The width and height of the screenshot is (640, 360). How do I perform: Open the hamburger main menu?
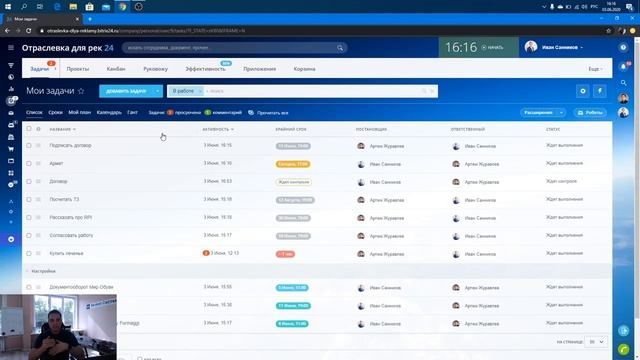pyautogui.click(x=11, y=48)
